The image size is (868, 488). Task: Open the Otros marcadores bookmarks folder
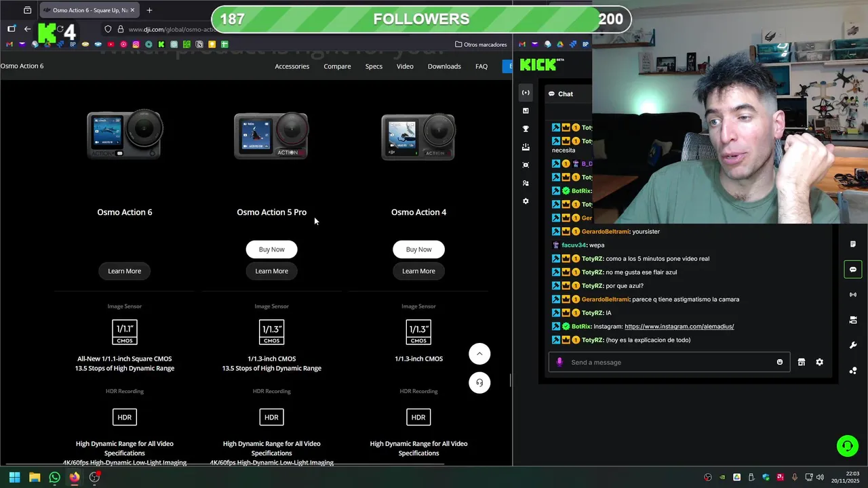coord(481,44)
